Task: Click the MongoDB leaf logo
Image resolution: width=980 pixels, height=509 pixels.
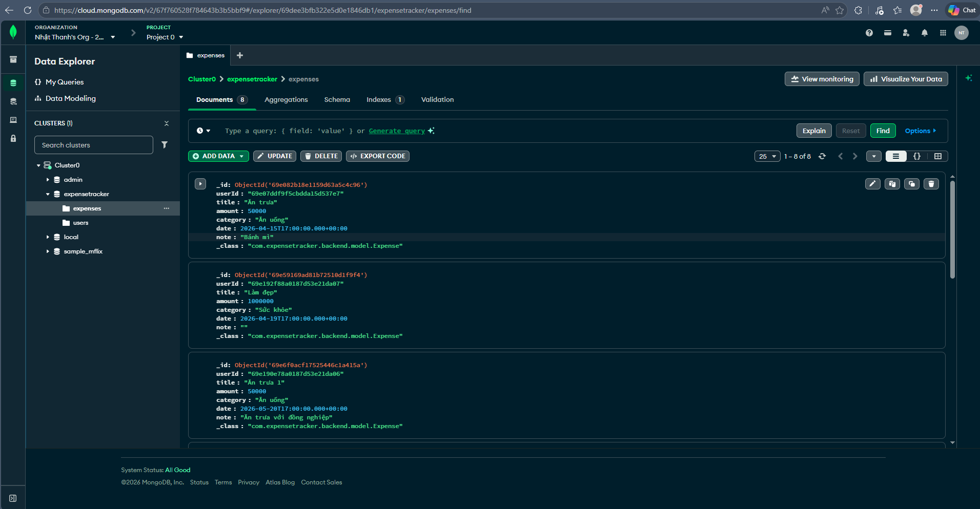Action: pyautogui.click(x=13, y=32)
